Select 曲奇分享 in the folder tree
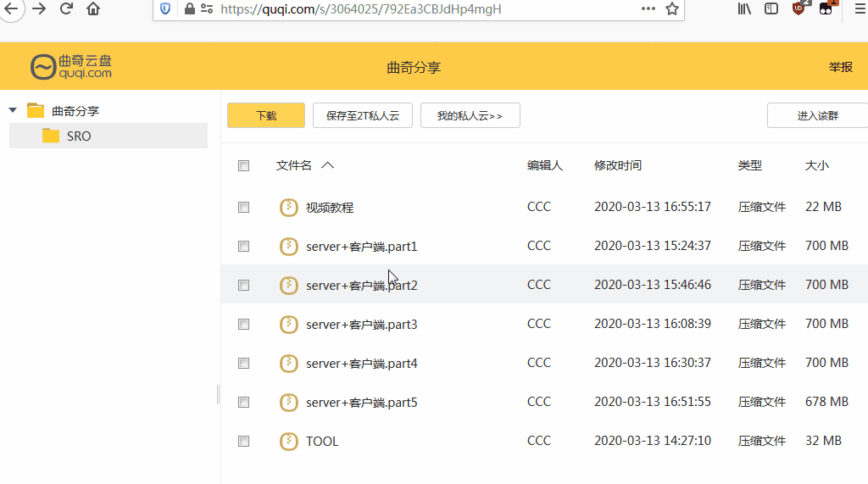The height and width of the screenshot is (484, 868). pos(75,111)
